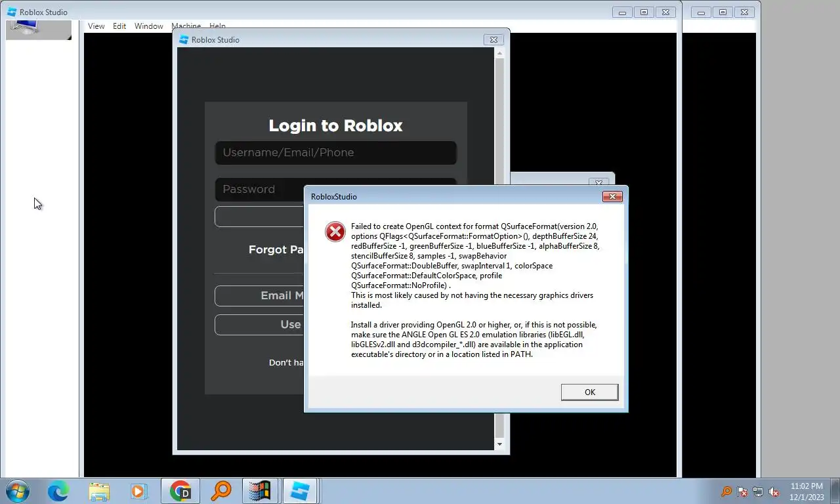Switch to Chrome in the taskbar

180,491
